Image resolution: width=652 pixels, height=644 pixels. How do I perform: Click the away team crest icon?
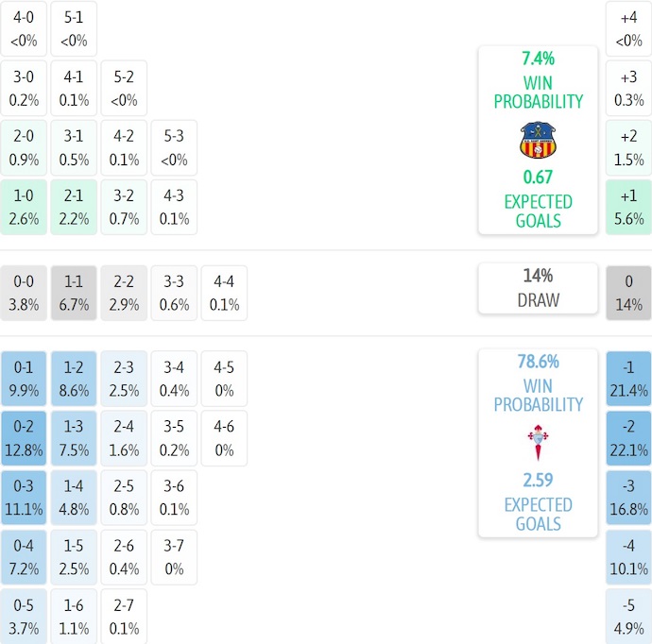click(537, 443)
